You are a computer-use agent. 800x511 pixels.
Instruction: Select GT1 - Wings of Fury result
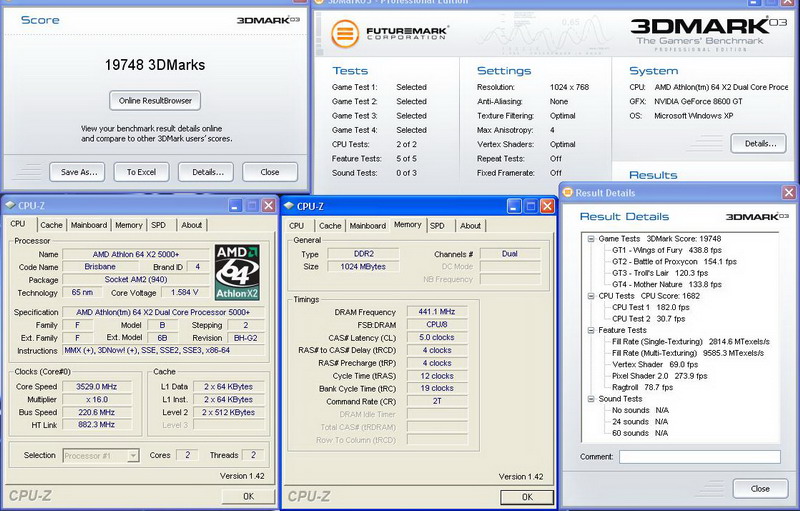pos(667,250)
